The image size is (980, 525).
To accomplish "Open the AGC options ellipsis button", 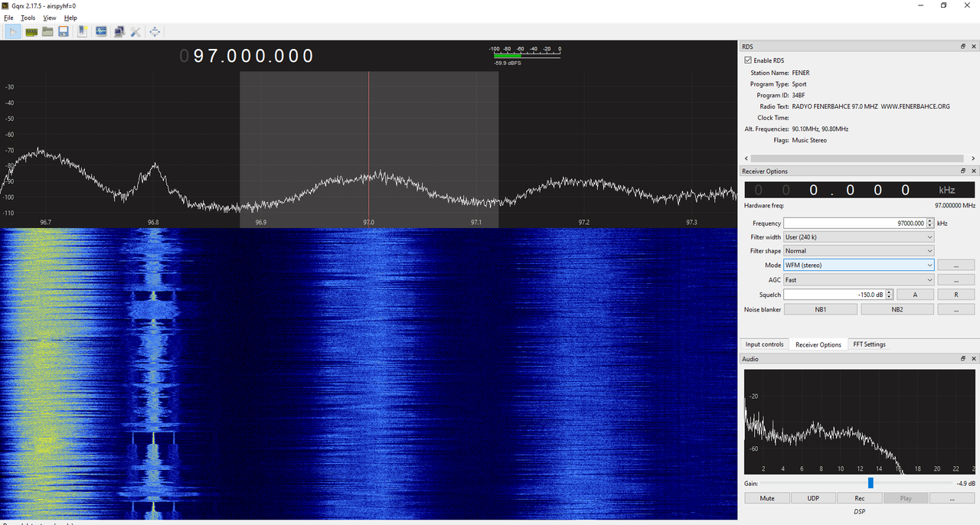I will [956, 280].
